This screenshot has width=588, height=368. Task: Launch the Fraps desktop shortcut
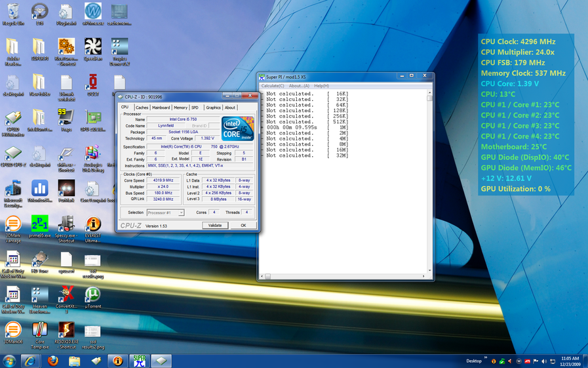66,121
